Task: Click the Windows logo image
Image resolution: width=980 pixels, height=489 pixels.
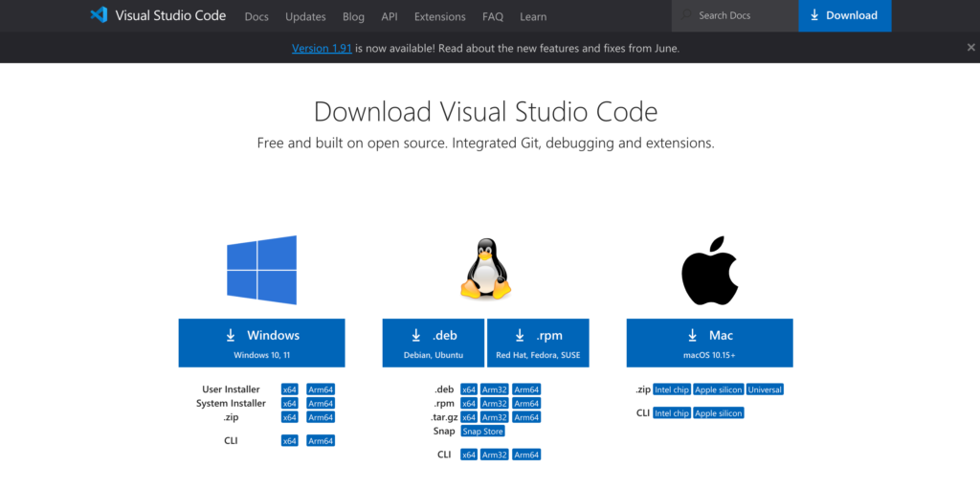Action: click(x=261, y=270)
